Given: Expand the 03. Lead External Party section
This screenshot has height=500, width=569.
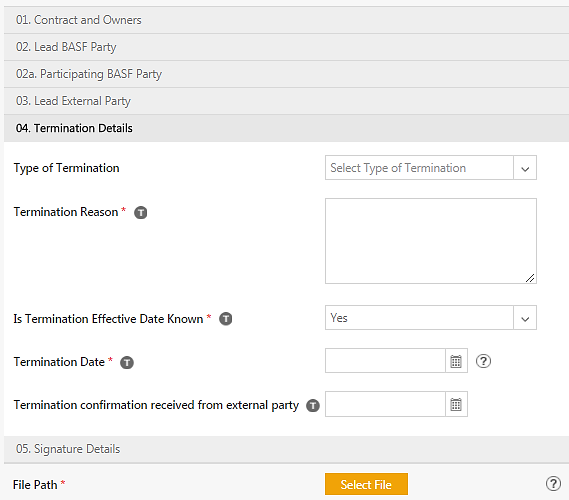Looking at the screenshot, I should coord(286,101).
